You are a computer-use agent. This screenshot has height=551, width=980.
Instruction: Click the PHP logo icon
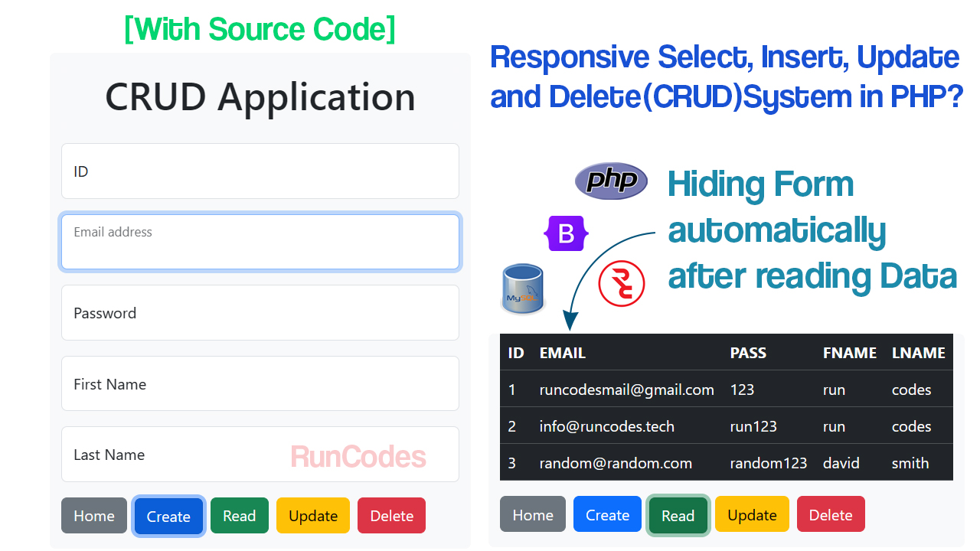tap(611, 181)
